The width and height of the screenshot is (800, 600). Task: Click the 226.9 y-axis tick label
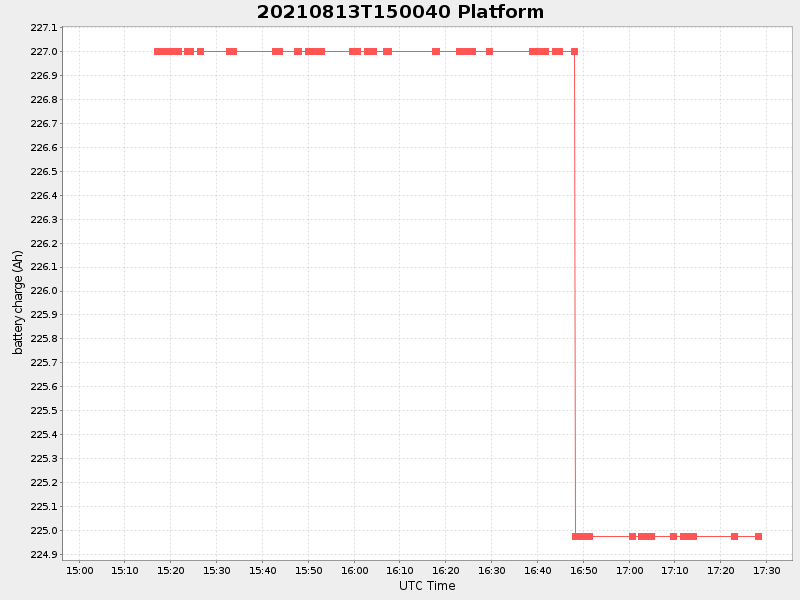(44, 76)
